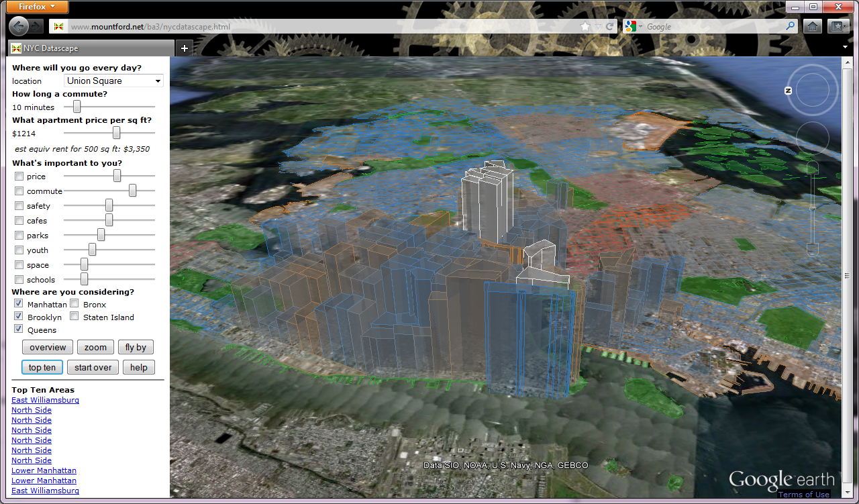
Task: Start the fly by tour
Action: [x=136, y=347]
